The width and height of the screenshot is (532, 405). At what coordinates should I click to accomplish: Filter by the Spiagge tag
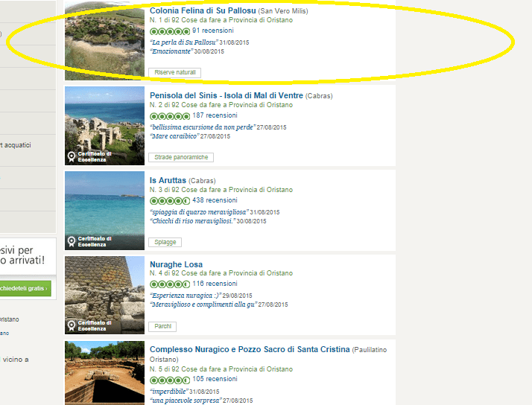coord(165,243)
